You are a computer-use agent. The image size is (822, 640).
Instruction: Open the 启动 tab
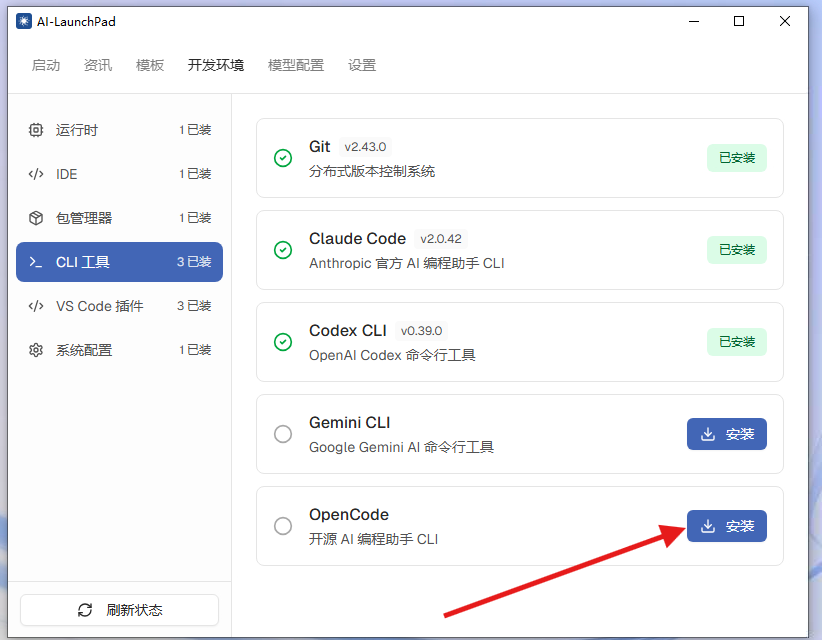(46, 65)
